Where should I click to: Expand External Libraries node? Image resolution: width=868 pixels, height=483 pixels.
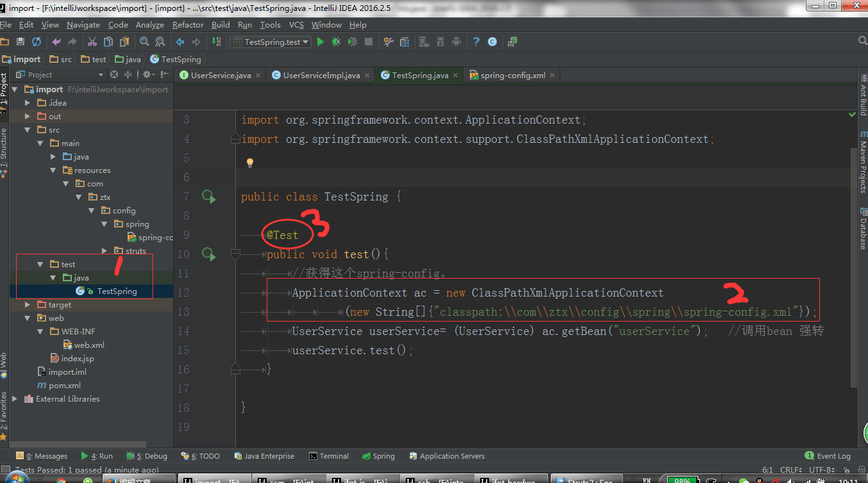[x=15, y=399]
